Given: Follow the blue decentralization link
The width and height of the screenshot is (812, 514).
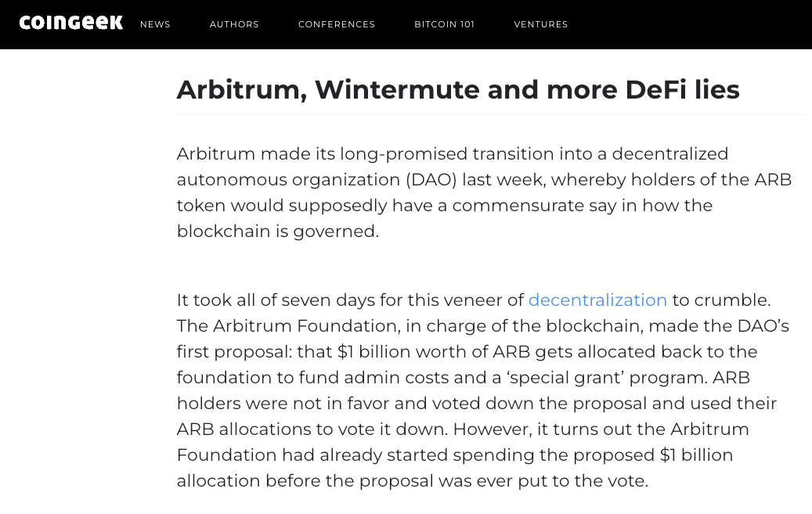Looking at the screenshot, I should pos(597,300).
